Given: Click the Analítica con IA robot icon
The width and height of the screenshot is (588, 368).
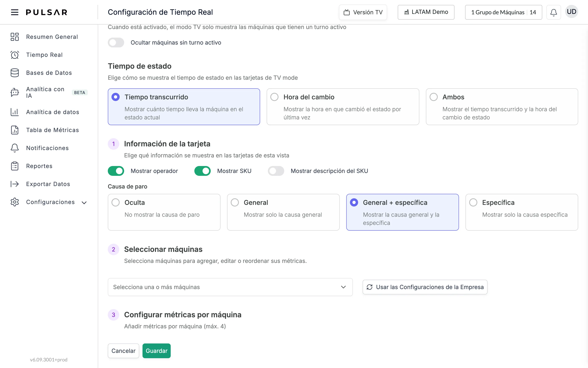Looking at the screenshot, I should [x=14, y=92].
